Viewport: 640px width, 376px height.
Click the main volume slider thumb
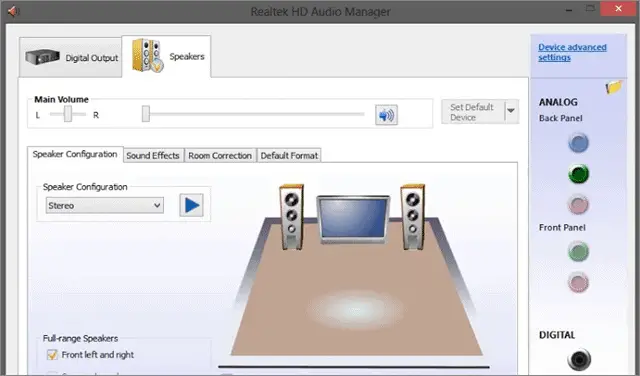[146, 114]
